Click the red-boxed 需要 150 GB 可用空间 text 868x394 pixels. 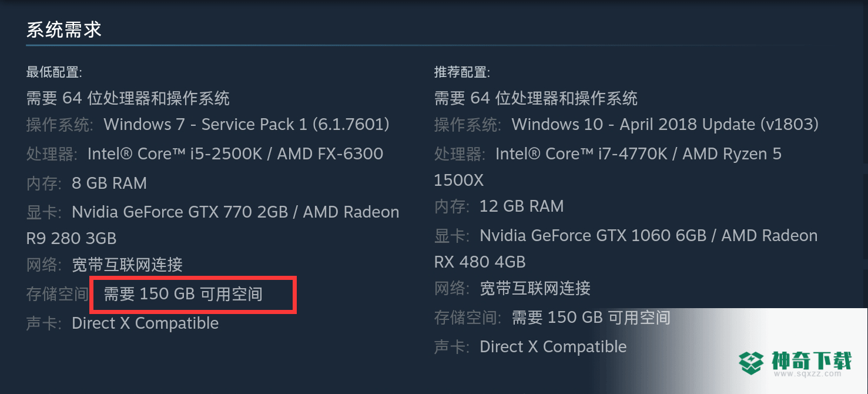[183, 294]
